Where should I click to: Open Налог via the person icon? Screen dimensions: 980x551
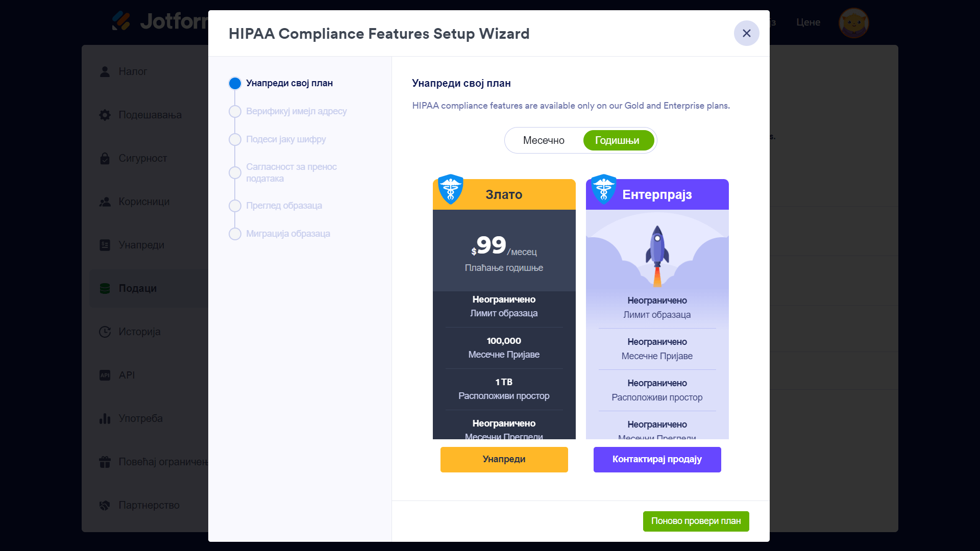pos(105,71)
